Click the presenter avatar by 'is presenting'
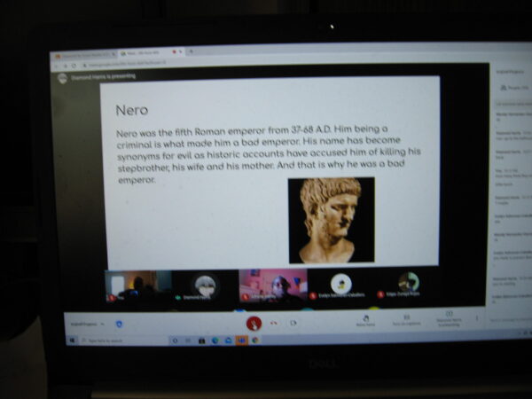This screenshot has width=532, height=399. (62, 78)
